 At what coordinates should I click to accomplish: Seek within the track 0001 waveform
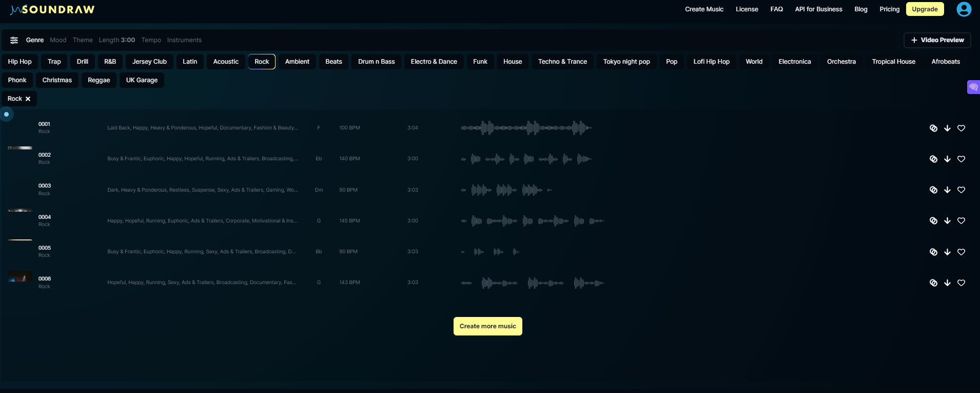pos(526,128)
